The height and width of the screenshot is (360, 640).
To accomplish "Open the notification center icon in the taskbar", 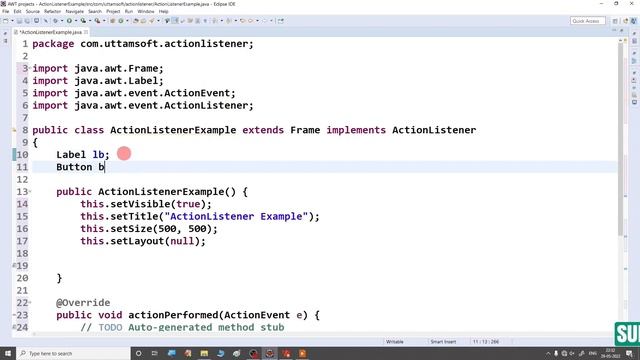I will point(629,353).
